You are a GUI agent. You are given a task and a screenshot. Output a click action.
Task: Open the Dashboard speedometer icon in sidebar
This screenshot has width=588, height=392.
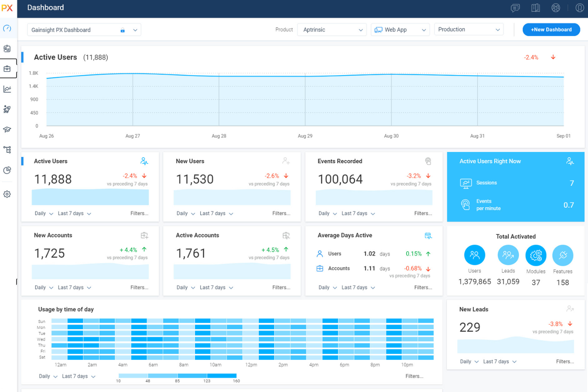[x=7, y=28]
